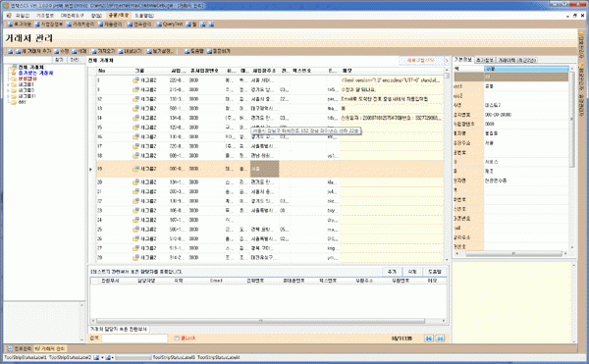Screen dimensions: 589x364
Task: Click first status bar split-button icon
Action: pyautogui.click(x=96, y=358)
